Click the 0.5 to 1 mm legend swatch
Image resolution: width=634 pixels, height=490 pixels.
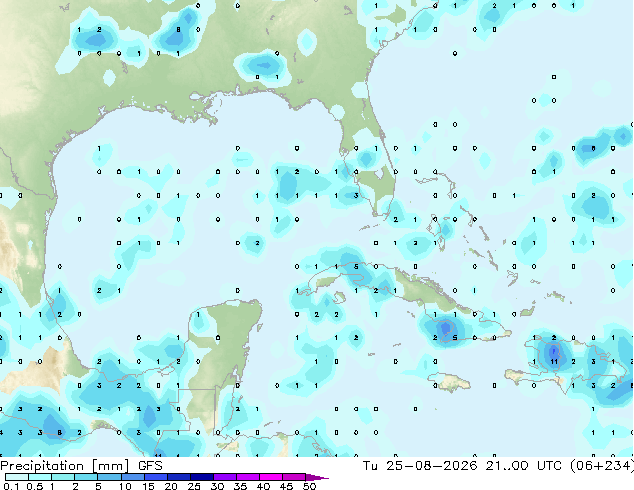tap(40, 477)
